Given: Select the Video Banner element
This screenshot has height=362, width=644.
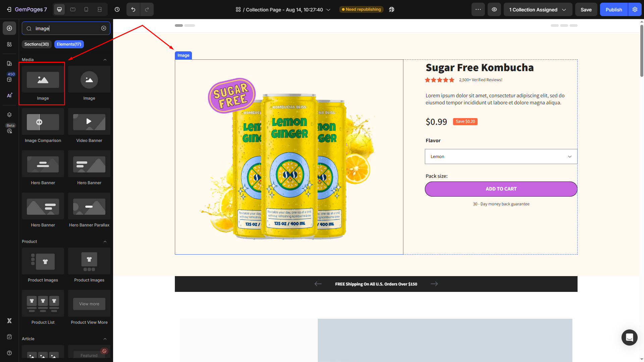Looking at the screenshot, I should 89,126.
